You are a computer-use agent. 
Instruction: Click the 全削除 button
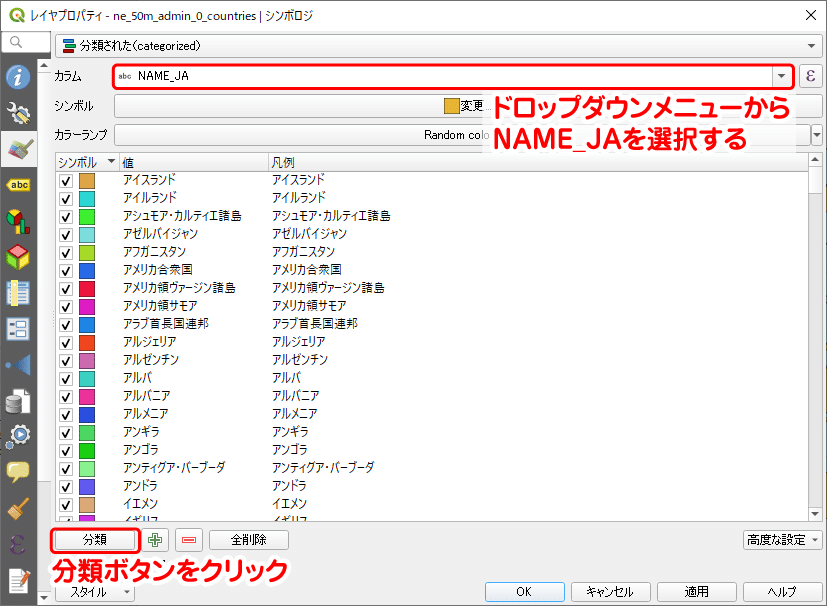(x=249, y=540)
